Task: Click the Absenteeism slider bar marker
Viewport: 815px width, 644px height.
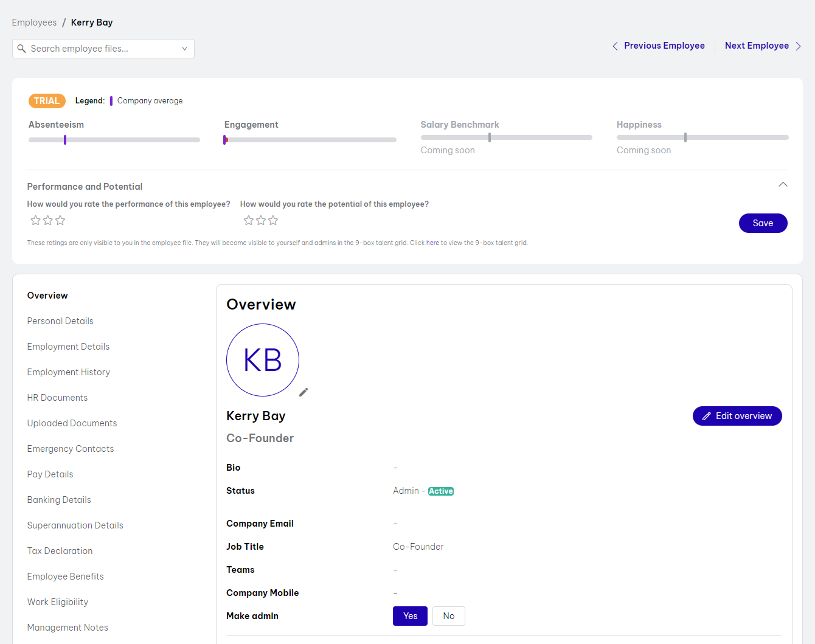Action: 65,140
